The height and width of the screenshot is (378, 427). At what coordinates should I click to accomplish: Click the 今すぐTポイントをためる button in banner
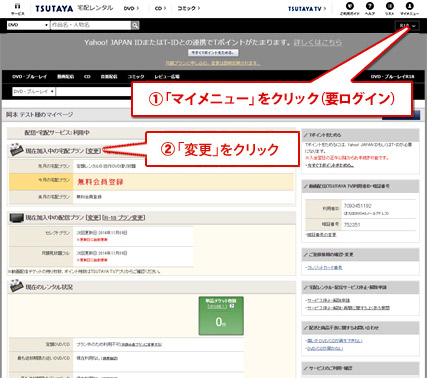(x=213, y=53)
